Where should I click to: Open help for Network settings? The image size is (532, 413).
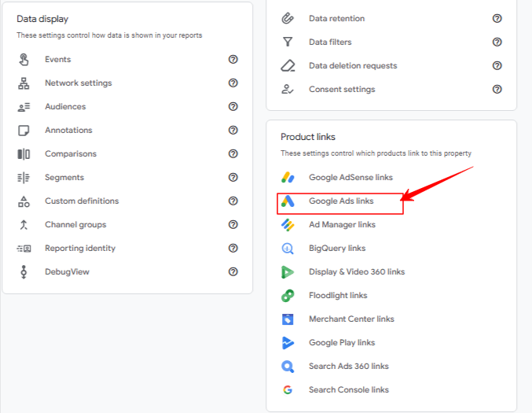tap(233, 83)
